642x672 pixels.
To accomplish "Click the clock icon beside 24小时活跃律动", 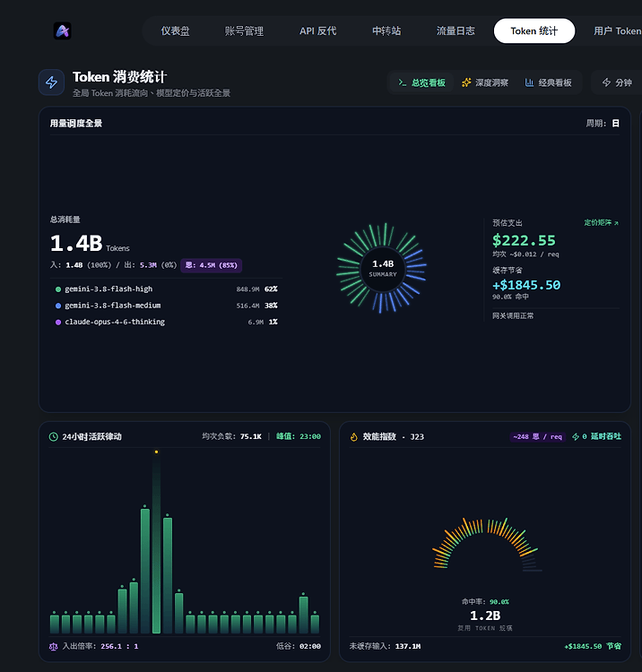I will 53,436.
